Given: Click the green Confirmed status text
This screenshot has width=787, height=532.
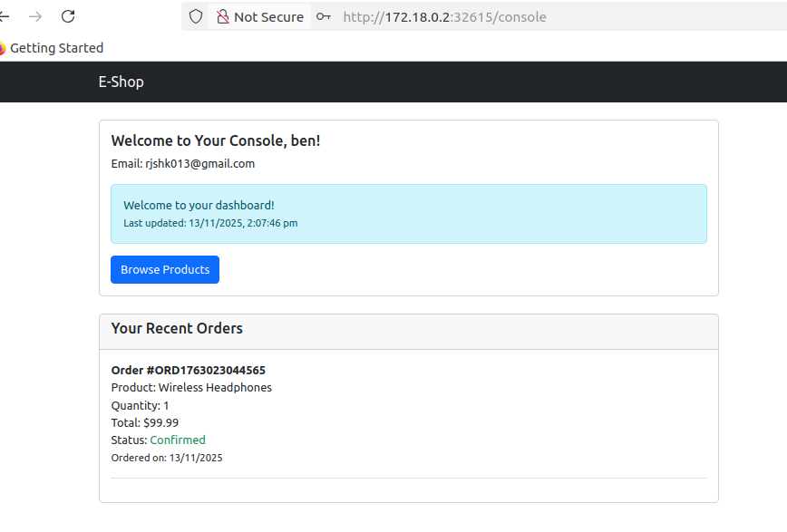Looking at the screenshot, I should pyautogui.click(x=178, y=440).
